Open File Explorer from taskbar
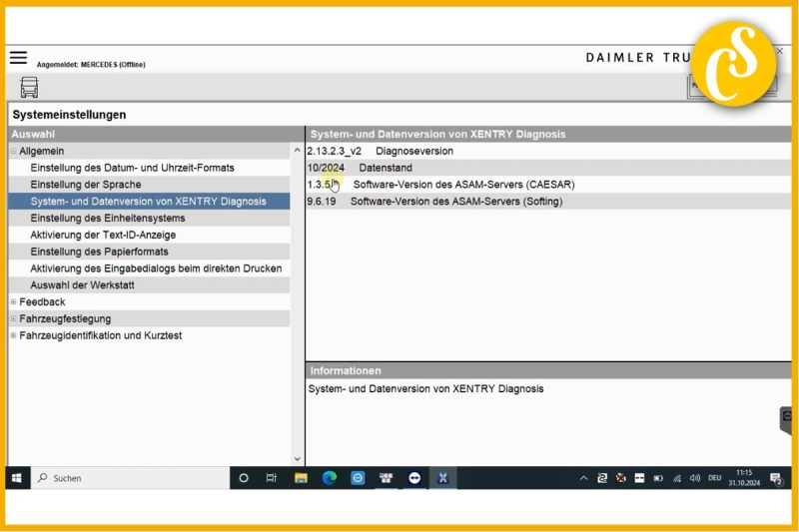The height and width of the screenshot is (532, 799). (x=301, y=478)
